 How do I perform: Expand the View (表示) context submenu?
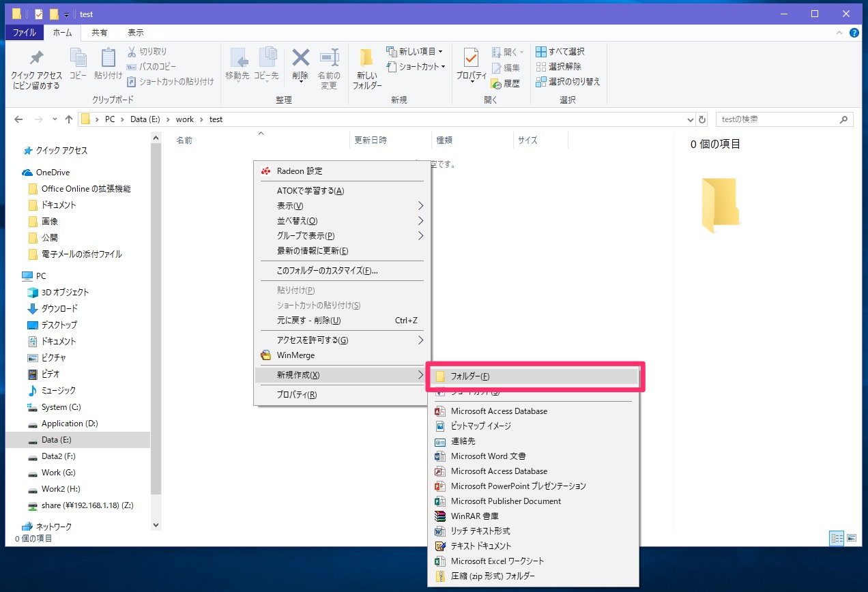(x=342, y=205)
